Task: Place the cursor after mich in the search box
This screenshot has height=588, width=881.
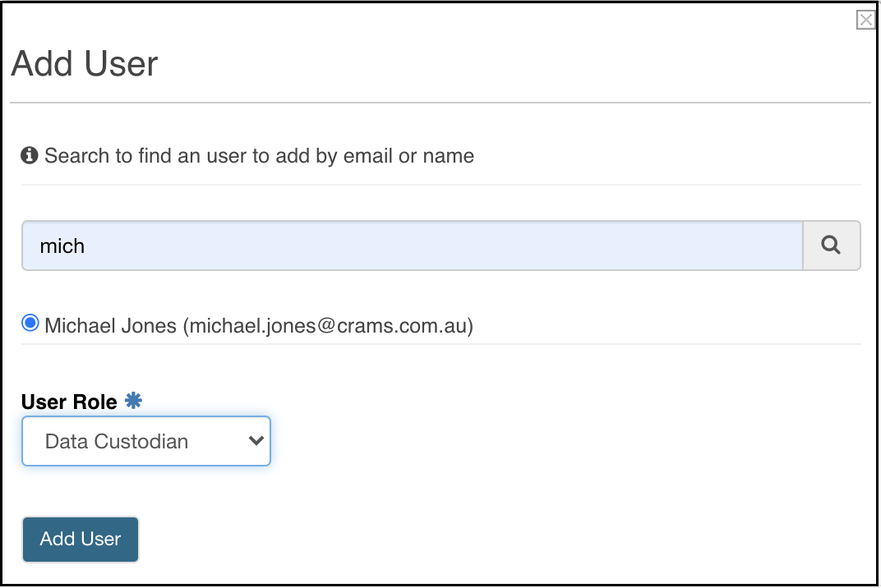Action: 86,246
